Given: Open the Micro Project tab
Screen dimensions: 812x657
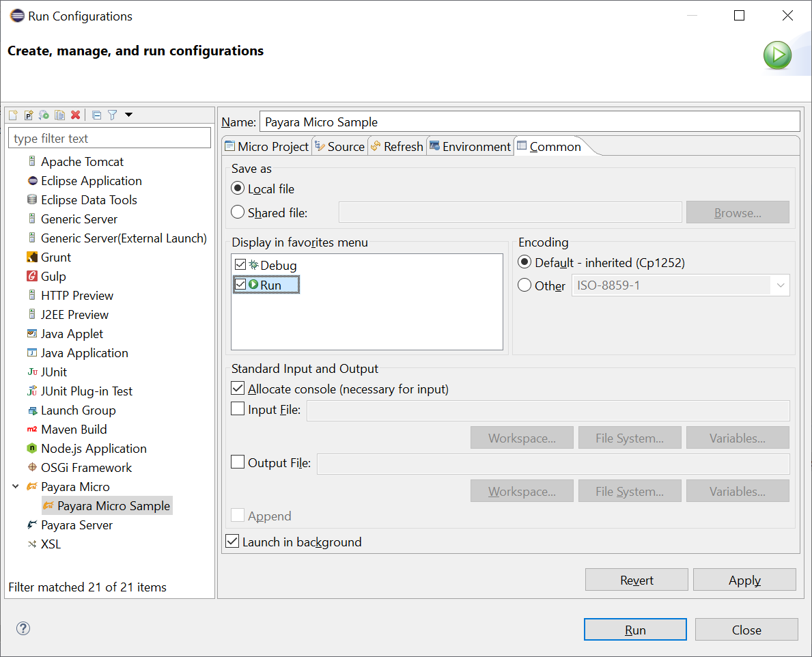Looking at the screenshot, I should click(x=267, y=145).
